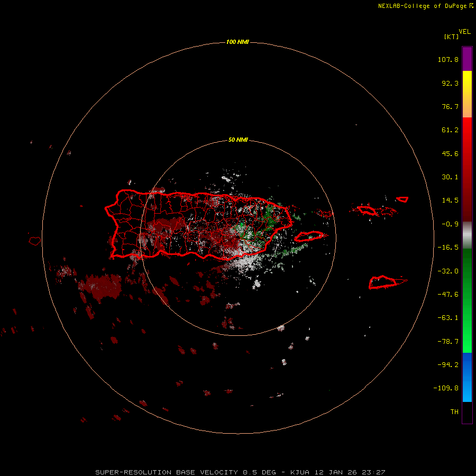This screenshot has width=476, height=476.
Task: Pick the gray near-zero segment of the color bar
Action: point(467,235)
